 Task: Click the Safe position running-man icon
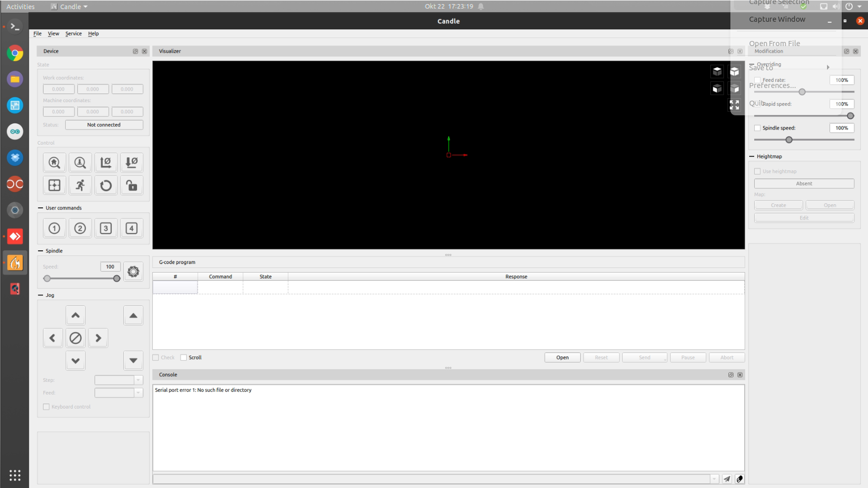tap(80, 185)
